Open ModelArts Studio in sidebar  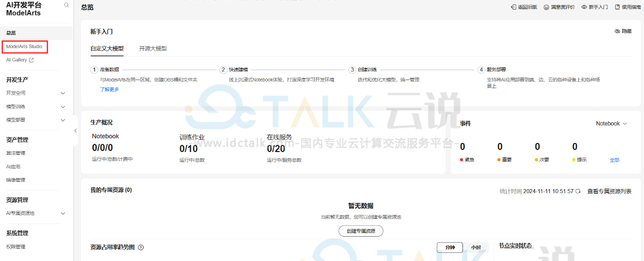[24, 47]
